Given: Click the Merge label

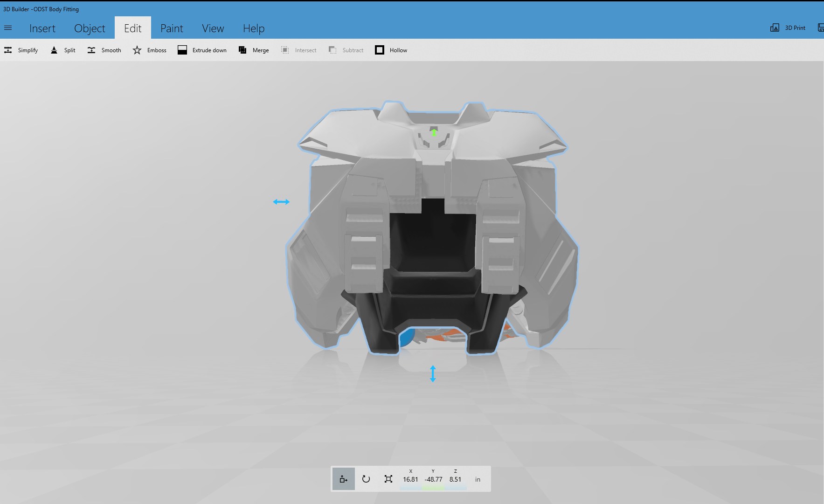Looking at the screenshot, I should click(x=261, y=50).
